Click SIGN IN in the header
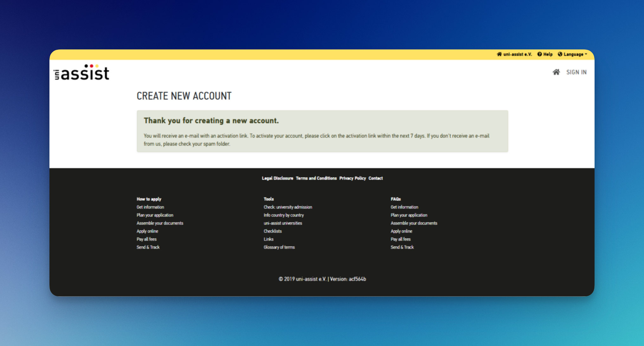 [576, 72]
